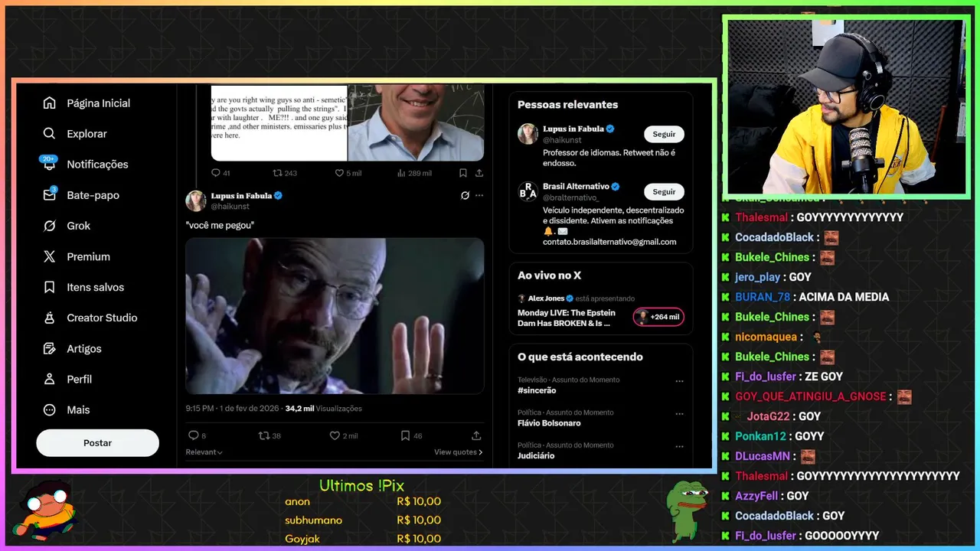Screen dimensions: 980x551
Task: Open the smiling man image in upper post
Action: point(416,122)
